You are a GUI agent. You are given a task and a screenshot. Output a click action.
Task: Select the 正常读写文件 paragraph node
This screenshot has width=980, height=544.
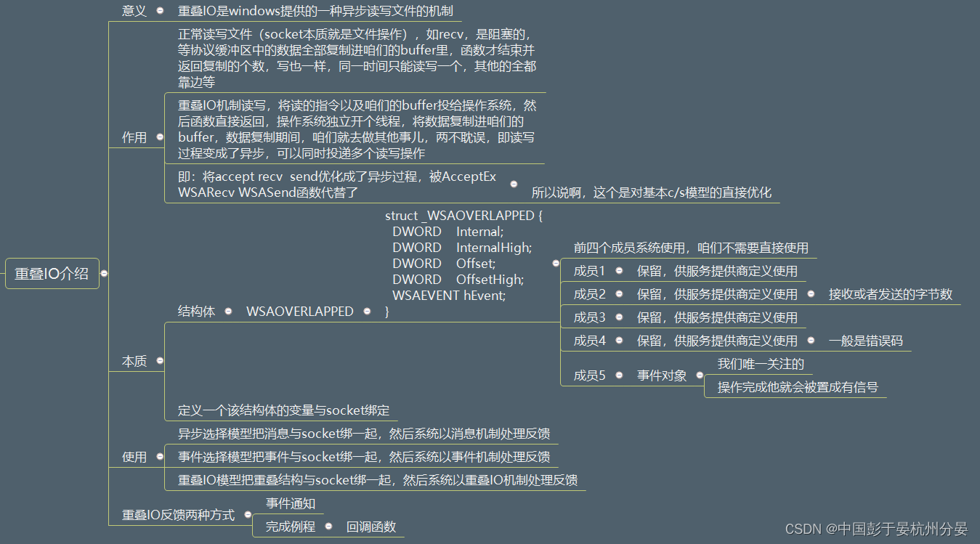(357, 58)
